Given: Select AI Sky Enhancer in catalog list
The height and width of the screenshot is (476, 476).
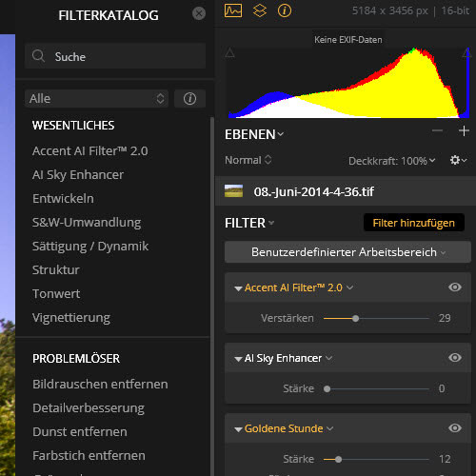Looking at the screenshot, I should (x=78, y=175).
